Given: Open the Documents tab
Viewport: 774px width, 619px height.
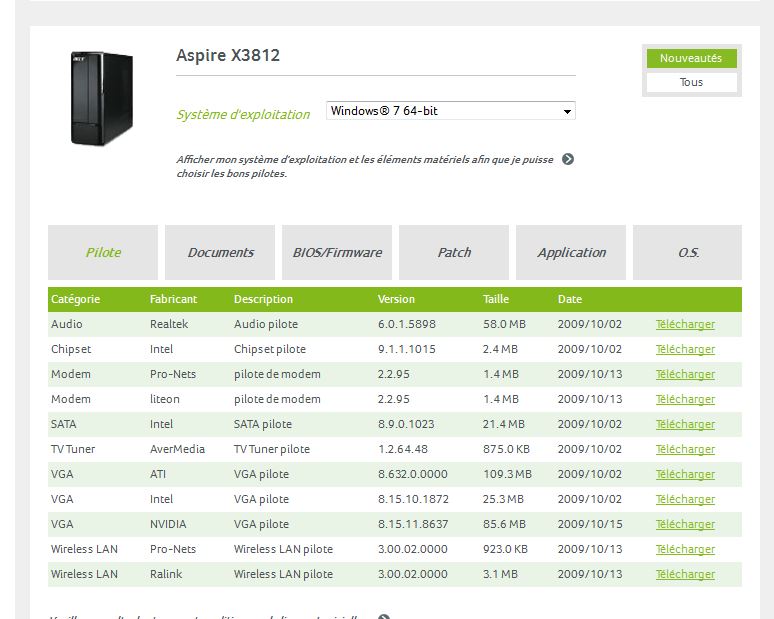Looking at the screenshot, I should click(x=220, y=253).
